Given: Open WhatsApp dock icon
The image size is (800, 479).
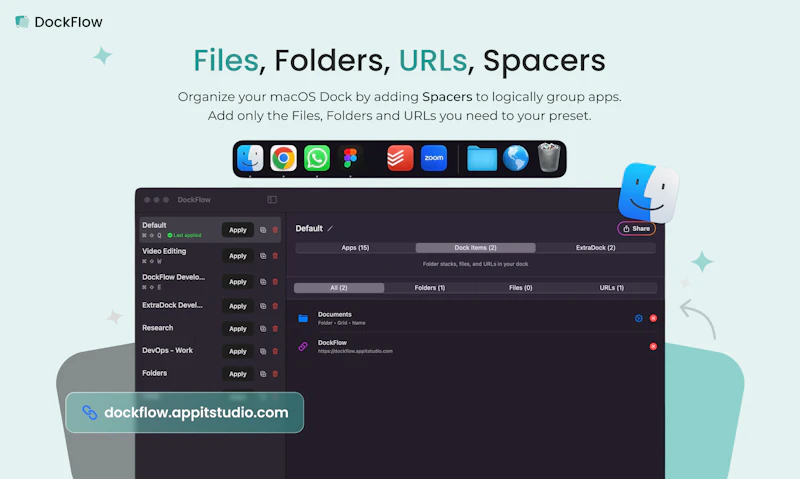Looking at the screenshot, I should coord(317,158).
